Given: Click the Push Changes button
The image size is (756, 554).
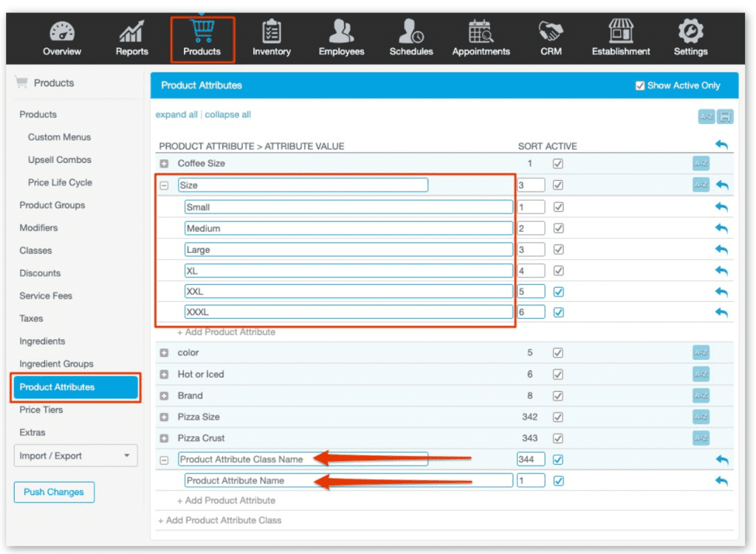Looking at the screenshot, I should (x=54, y=492).
